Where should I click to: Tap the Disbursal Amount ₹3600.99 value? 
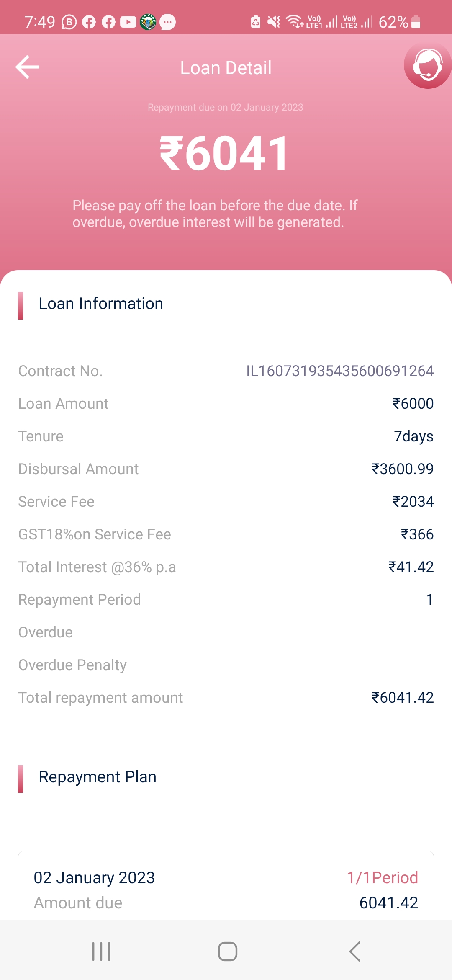click(402, 469)
